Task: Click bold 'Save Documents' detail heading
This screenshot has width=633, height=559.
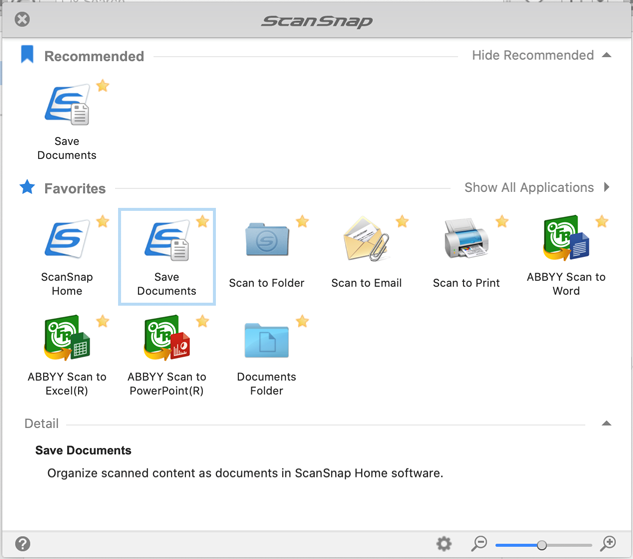Action: [x=83, y=450]
